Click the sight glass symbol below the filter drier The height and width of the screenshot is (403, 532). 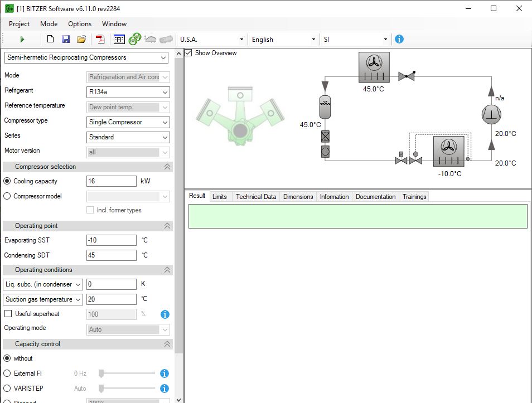(325, 151)
